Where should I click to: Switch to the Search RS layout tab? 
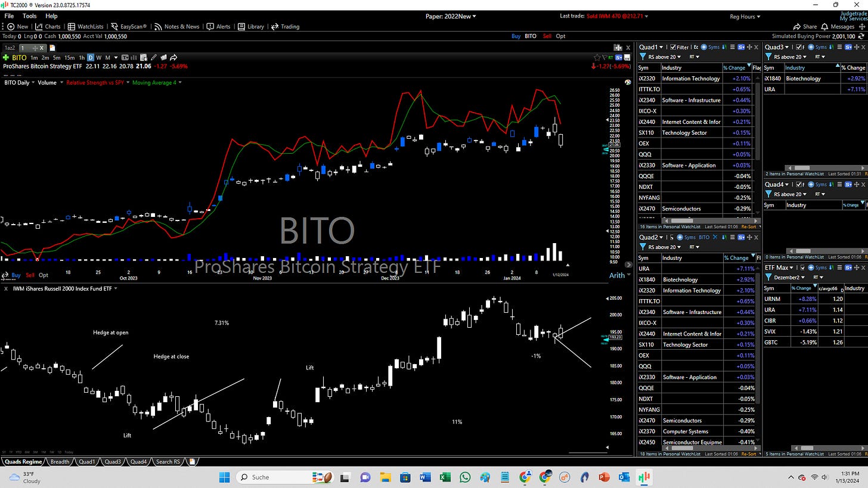[x=168, y=462]
